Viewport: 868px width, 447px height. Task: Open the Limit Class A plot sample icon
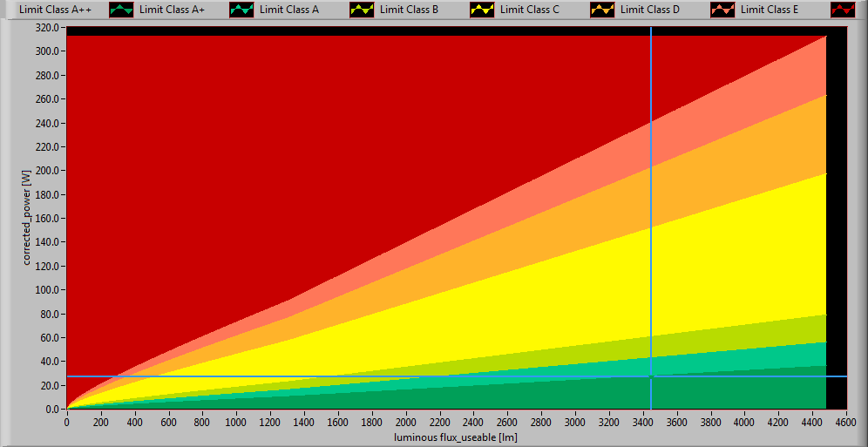click(x=362, y=10)
